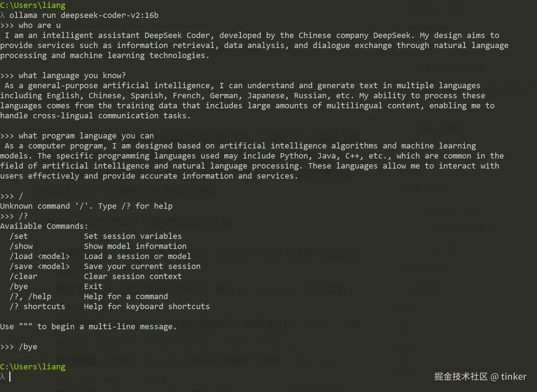Image resolution: width=537 pixels, height=392 pixels.
Task: Click the '/?, /help' command entry
Action: (x=31, y=297)
